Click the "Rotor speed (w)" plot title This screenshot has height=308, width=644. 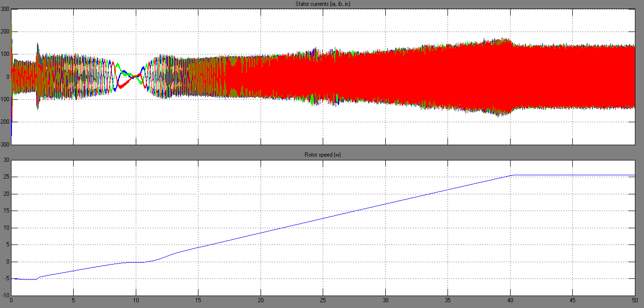(323, 155)
